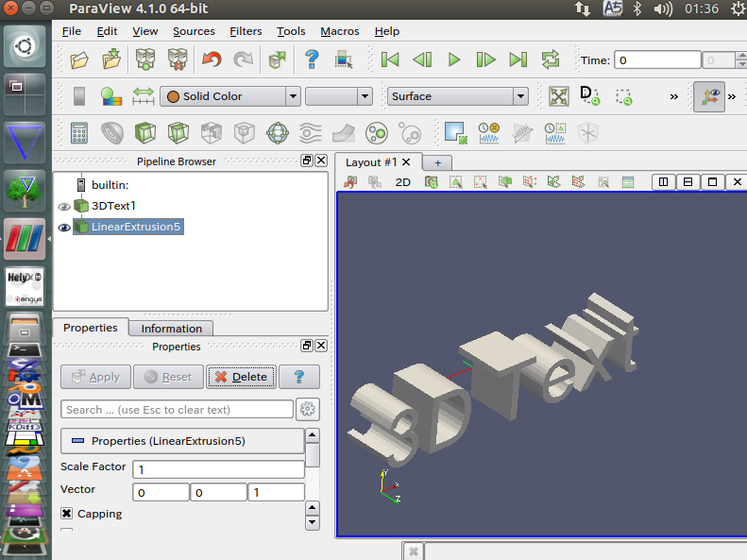Click the properties Search field
The width and height of the screenshot is (747, 560).
pos(177,410)
